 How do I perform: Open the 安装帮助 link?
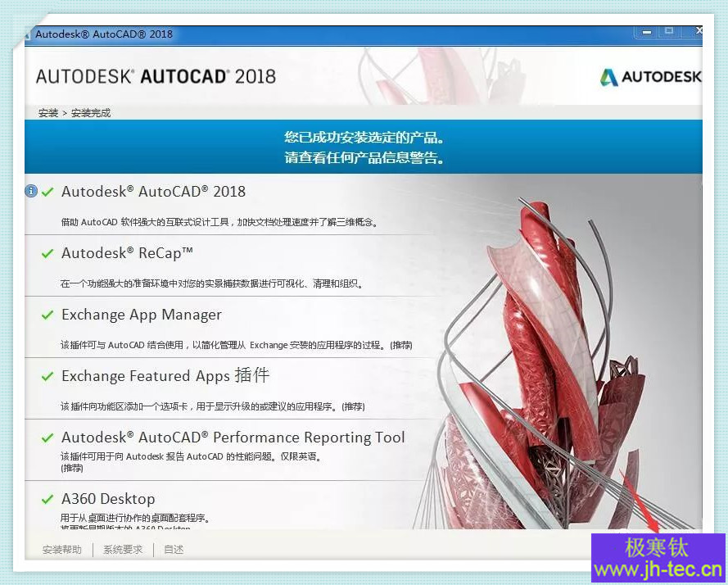[x=62, y=550]
